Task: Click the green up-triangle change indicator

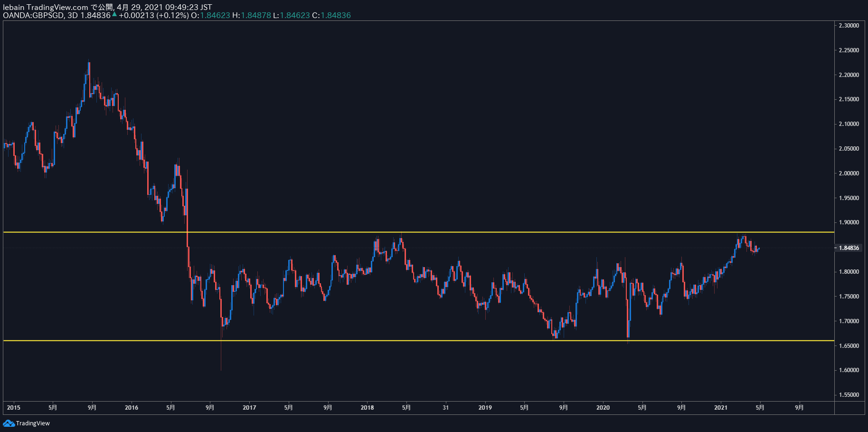Action: (114, 14)
